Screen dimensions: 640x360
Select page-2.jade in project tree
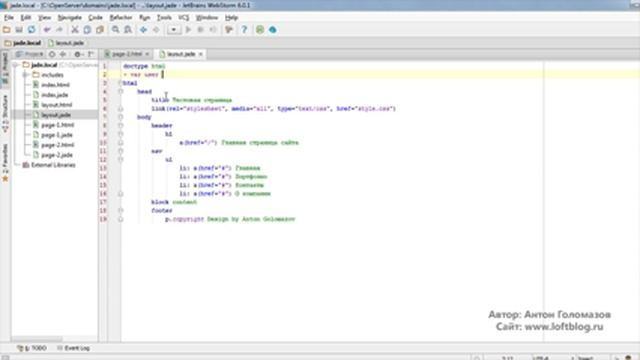[x=57, y=155]
